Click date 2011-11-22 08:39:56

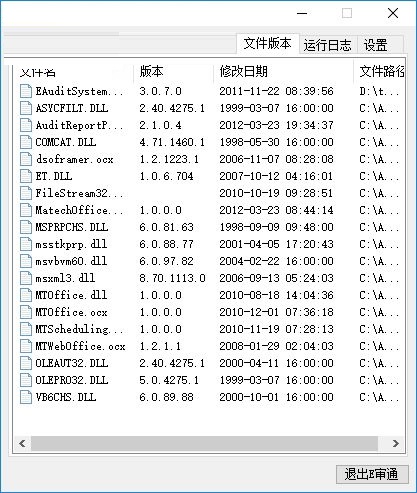tap(276, 91)
